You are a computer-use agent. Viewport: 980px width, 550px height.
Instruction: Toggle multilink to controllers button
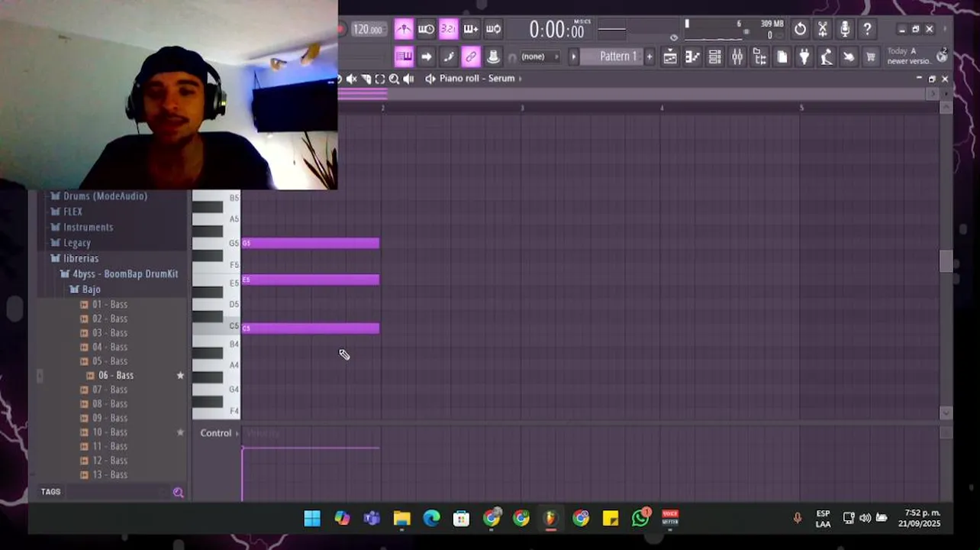click(x=471, y=57)
